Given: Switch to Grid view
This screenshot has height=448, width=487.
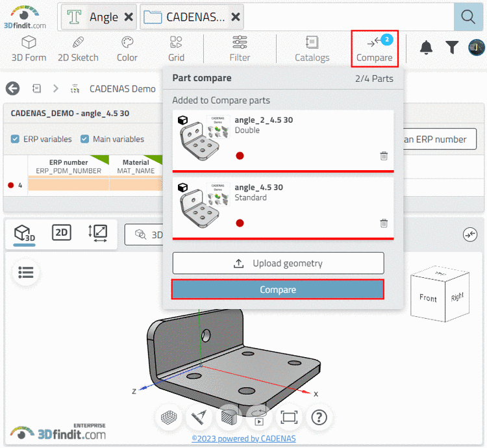Looking at the screenshot, I should point(176,49).
